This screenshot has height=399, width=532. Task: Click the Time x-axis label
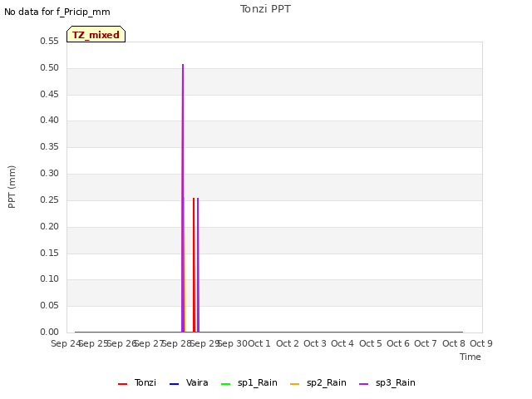[x=470, y=357]
